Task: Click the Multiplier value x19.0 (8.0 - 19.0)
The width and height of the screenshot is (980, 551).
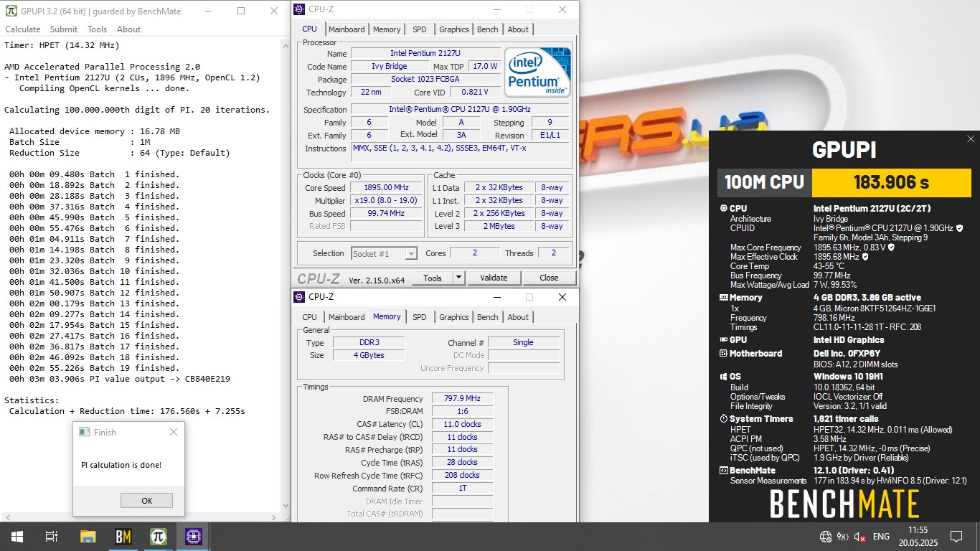Action: pyautogui.click(x=387, y=201)
